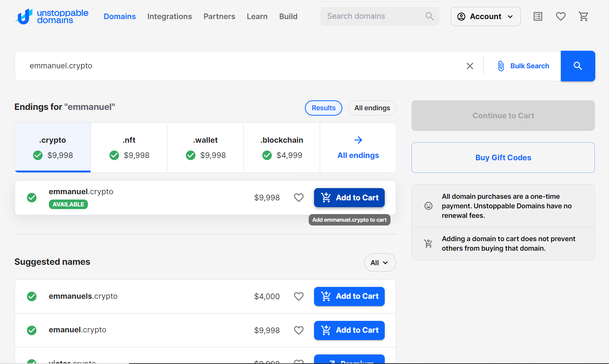Screen dimensions: 609x364
Task: Focus the main emmanuel.crypto search box
Action: coord(245,66)
